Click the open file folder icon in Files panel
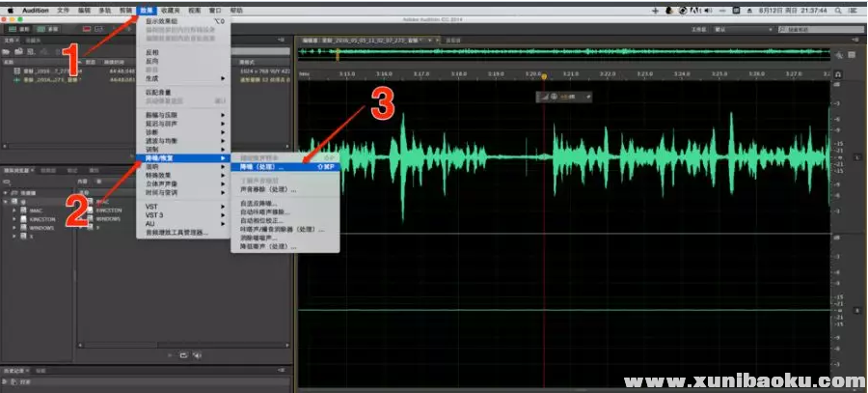The image size is (868, 393). [8, 50]
